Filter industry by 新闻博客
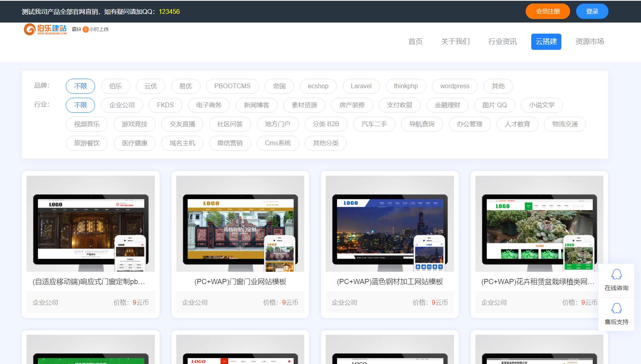 256,105
